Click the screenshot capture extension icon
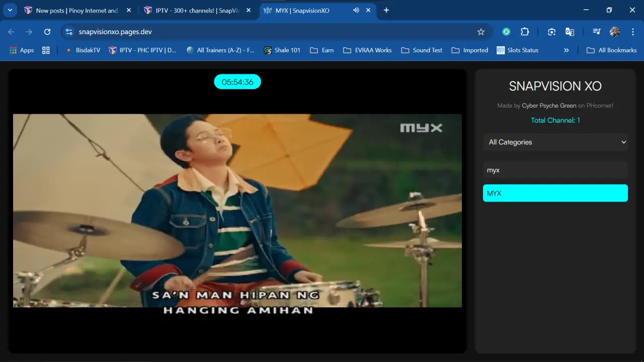Viewport: 644px width, 362px height. click(x=551, y=32)
